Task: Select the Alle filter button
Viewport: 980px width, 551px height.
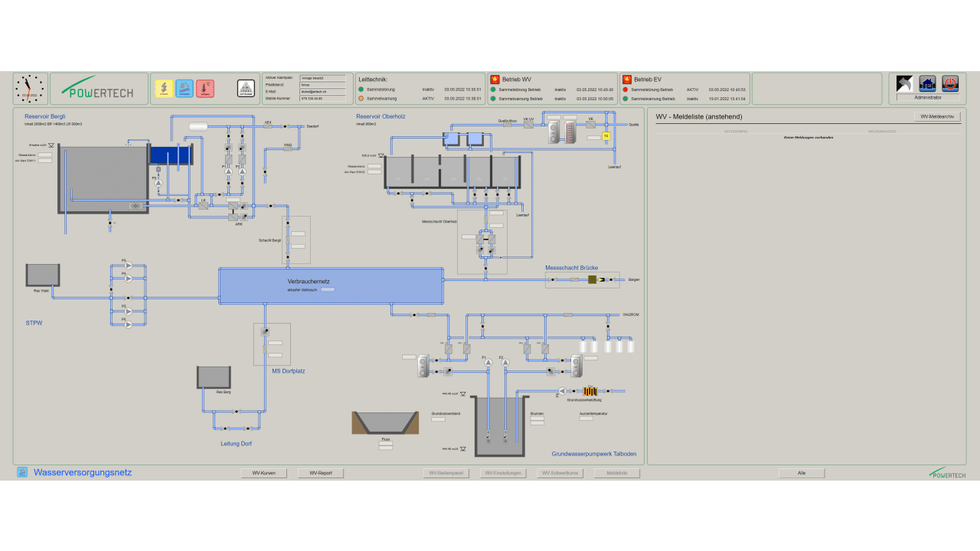Action: pos(802,473)
